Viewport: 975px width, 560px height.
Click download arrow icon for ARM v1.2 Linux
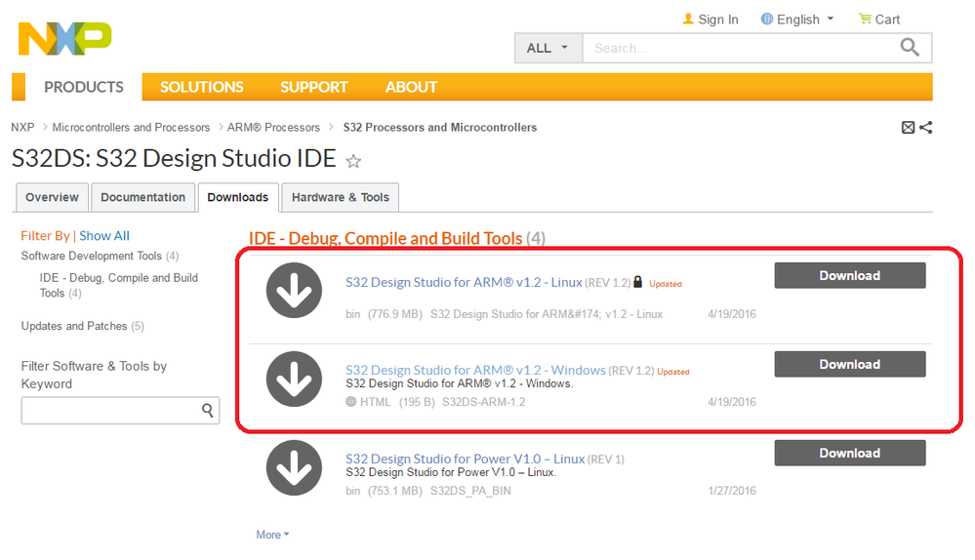pos(294,291)
